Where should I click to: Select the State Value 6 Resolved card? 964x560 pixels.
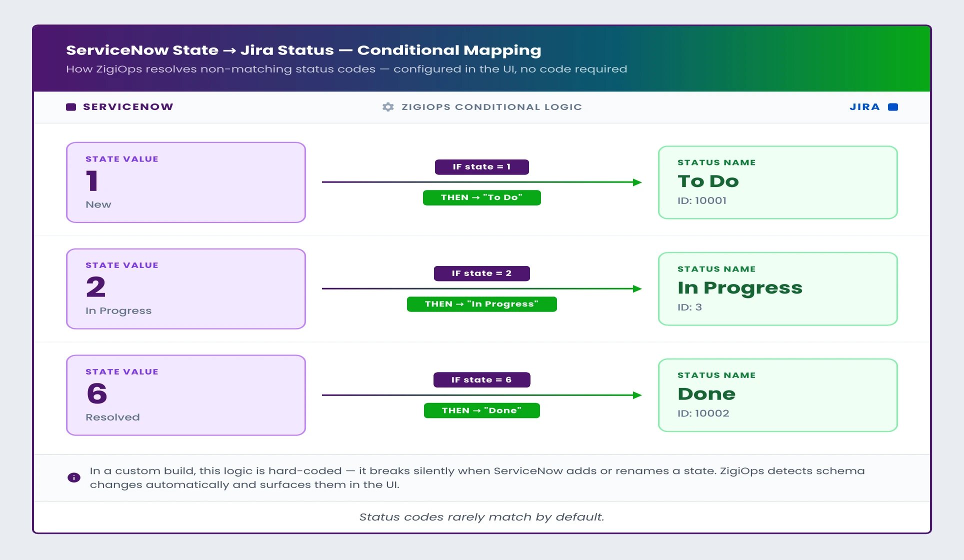[x=186, y=395]
